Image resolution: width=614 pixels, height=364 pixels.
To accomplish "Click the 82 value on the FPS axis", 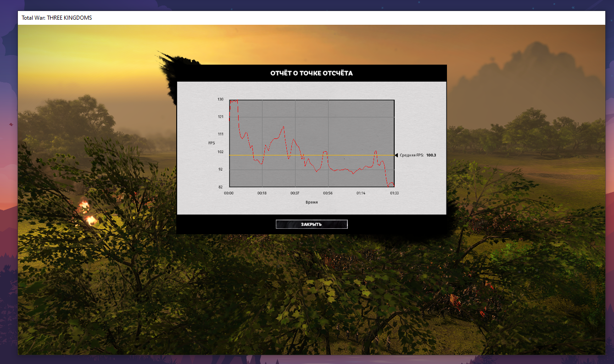I will (221, 187).
